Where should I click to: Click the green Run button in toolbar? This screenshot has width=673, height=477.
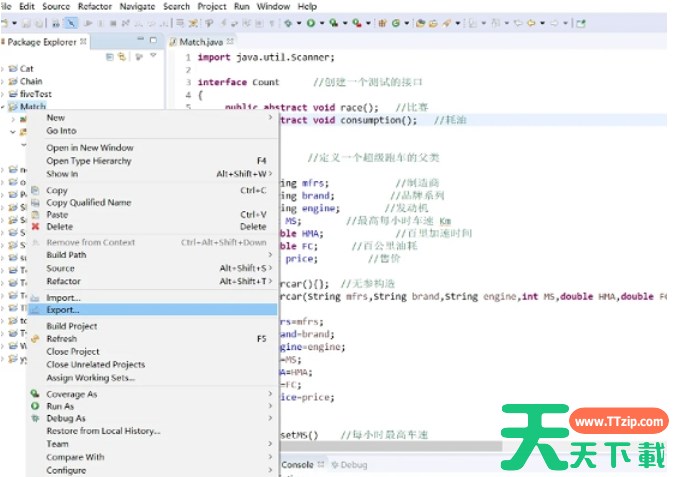309,22
